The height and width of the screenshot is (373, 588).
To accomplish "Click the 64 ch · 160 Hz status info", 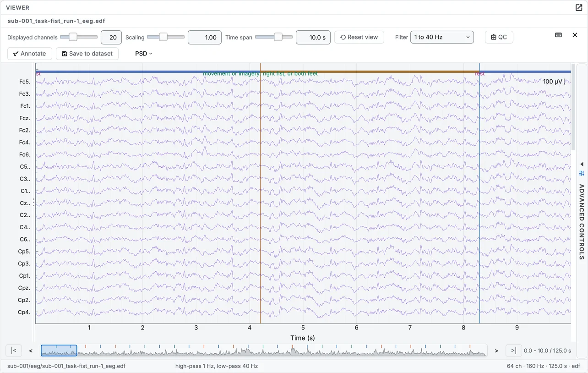I will [544, 366].
